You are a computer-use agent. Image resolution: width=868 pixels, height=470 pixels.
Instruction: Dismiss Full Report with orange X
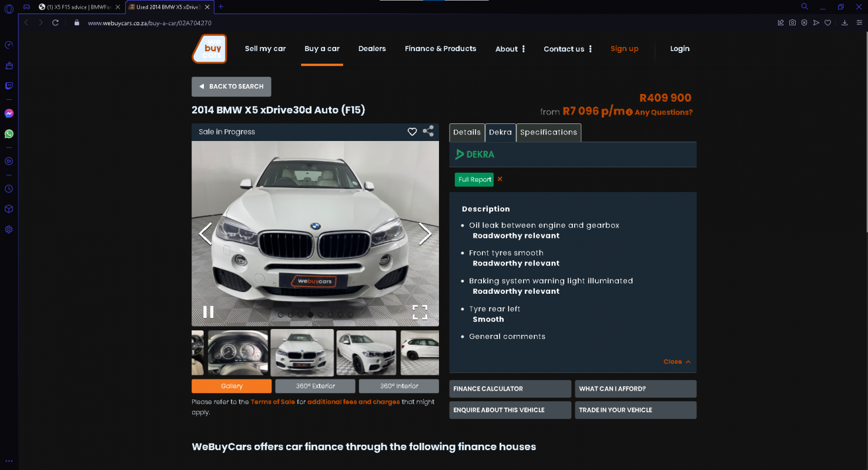click(x=500, y=179)
